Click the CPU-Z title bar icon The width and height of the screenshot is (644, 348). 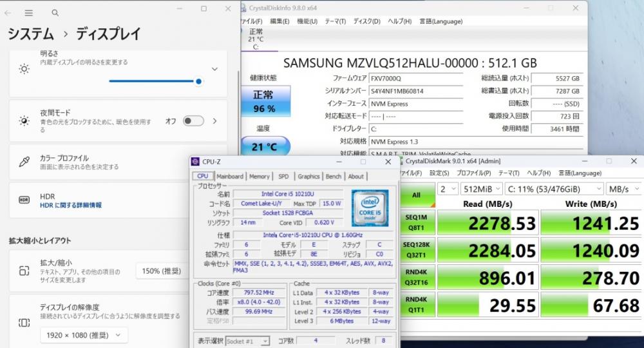[x=196, y=162]
